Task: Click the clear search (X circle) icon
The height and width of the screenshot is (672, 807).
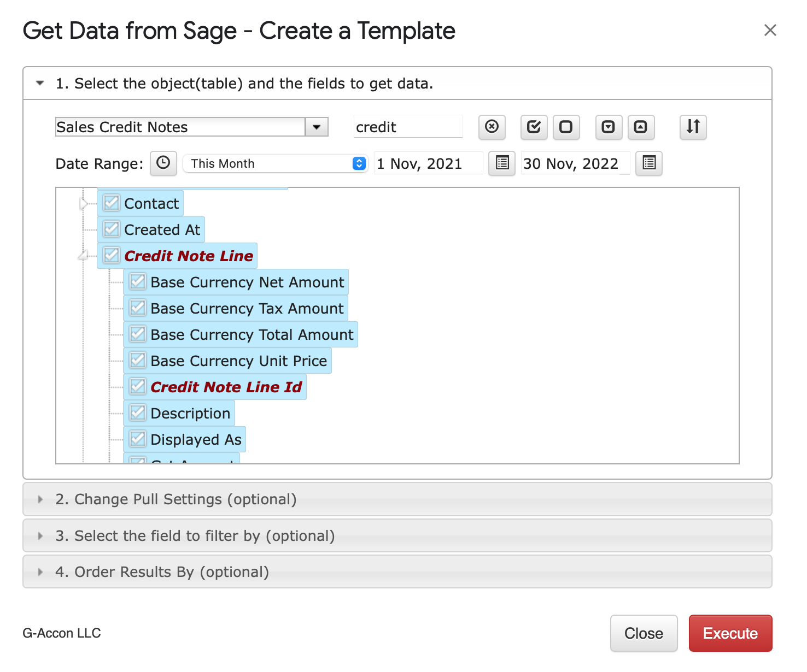Action: pyautogui.click(x=492, y=127)
